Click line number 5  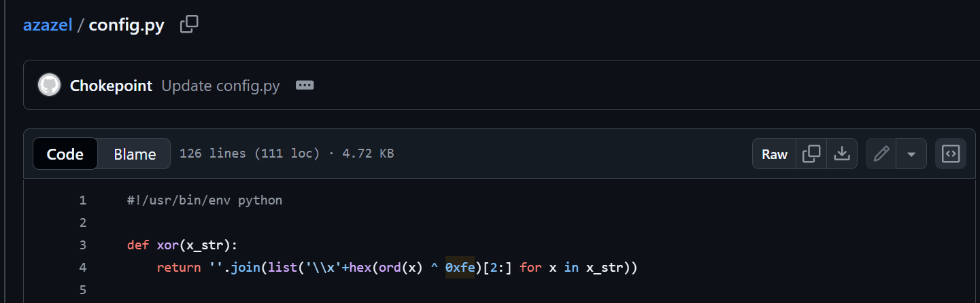[x=82, y=289]
